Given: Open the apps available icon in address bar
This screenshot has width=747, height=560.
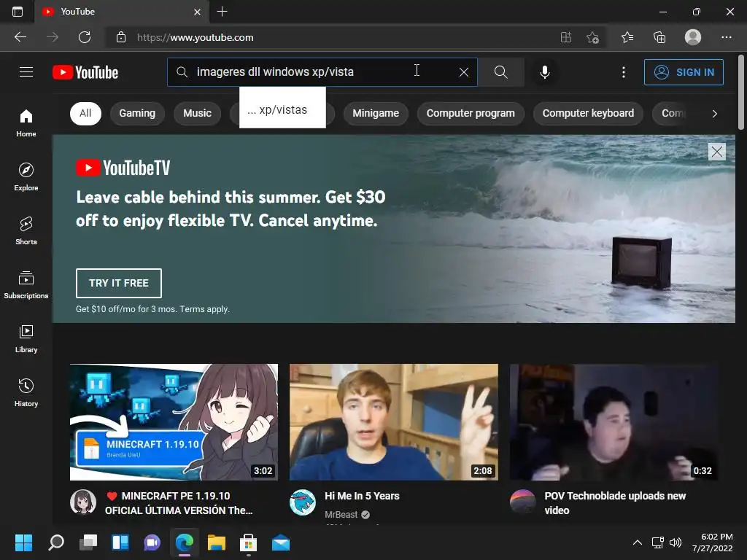Looking at the screenshot, I should pyautogui.click(x=565, y=37).
